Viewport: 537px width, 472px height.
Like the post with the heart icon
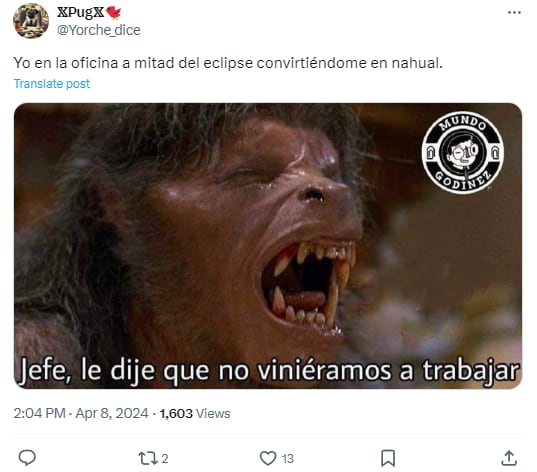(268, 458)
